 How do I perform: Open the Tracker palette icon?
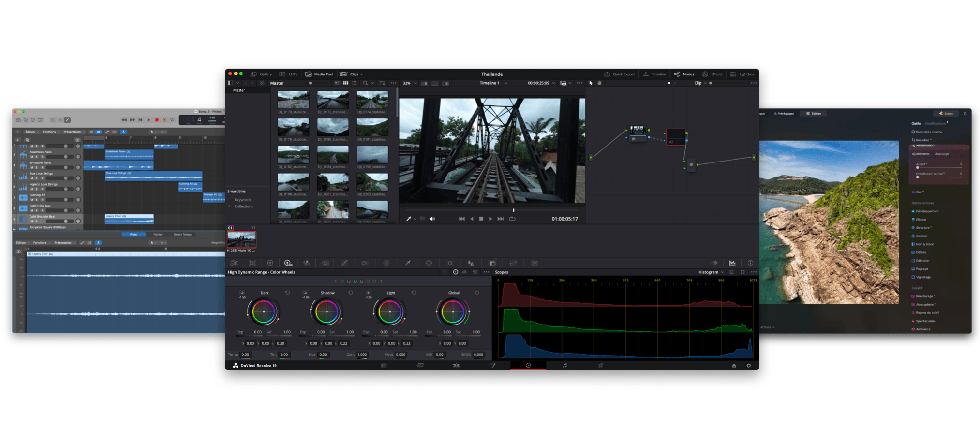[450, 263]
